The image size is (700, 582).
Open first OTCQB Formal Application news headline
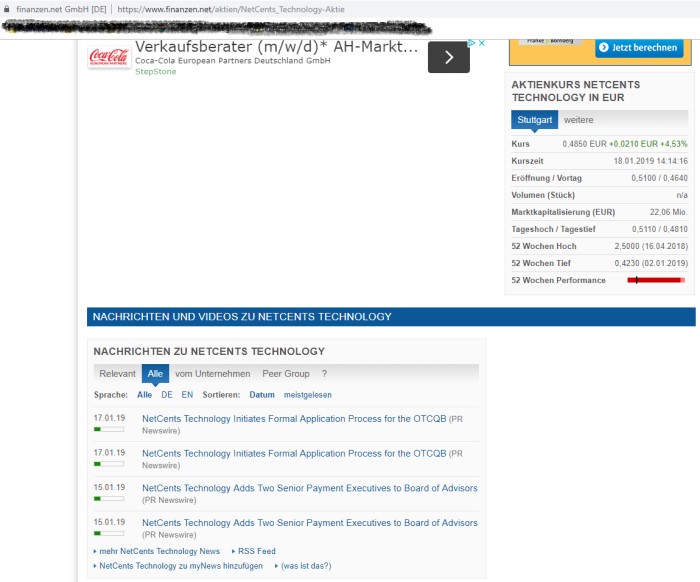[x=294, y=419]
